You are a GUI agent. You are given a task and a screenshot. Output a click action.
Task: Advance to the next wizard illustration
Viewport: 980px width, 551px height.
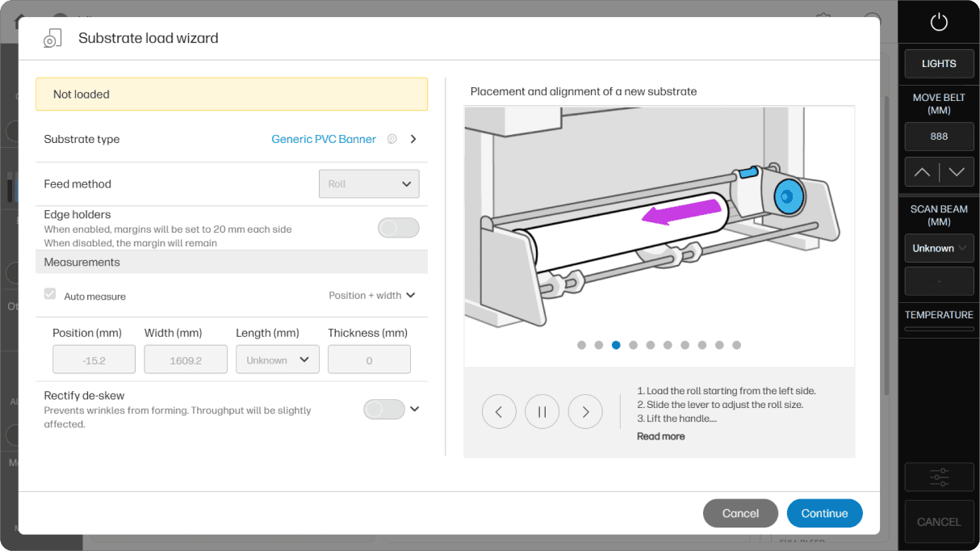584,411
